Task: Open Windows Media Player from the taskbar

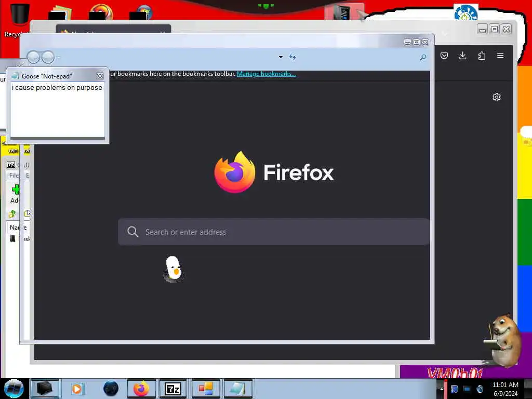Action: pyautogui.click(x=77, y=389)
